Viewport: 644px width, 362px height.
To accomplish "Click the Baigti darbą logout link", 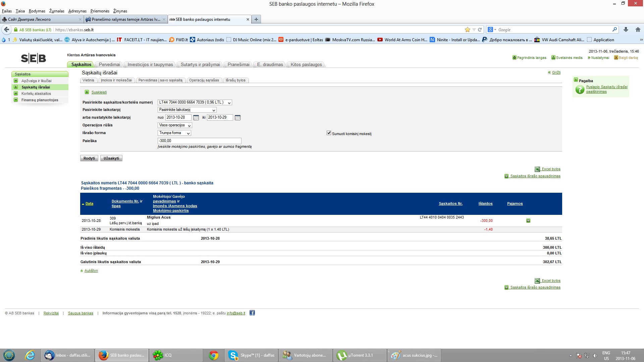I will coord(628,58).
